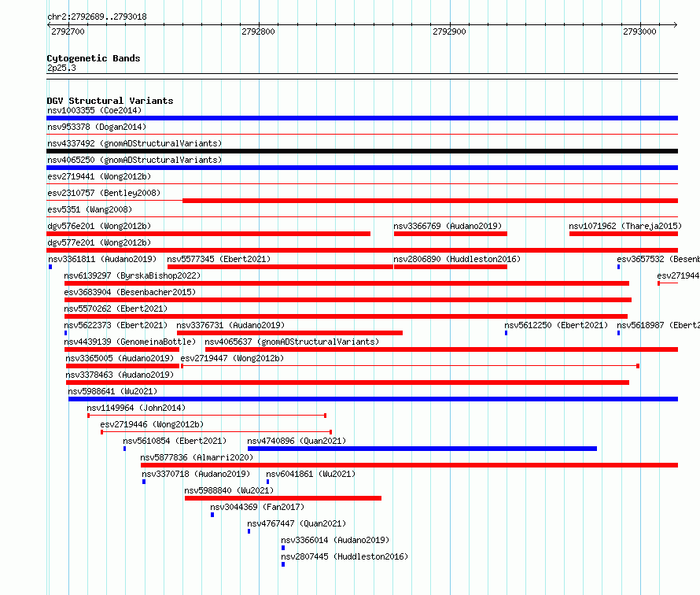Select nsv3366014 (Audano2019) label
The height and width of the screenshot is (595, 700).
335,540
